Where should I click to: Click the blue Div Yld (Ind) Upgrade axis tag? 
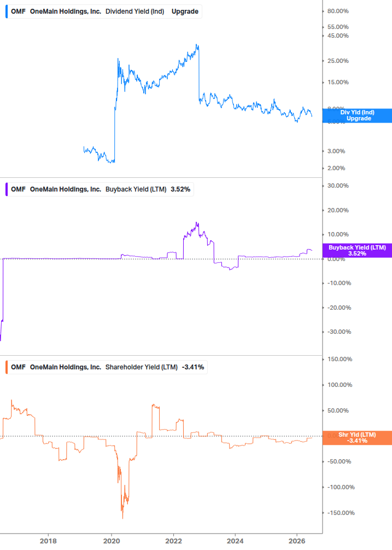357,115
